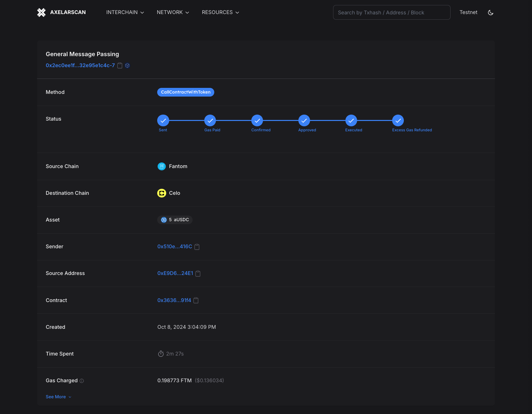The width and height of the screenshot is (532, 414).
Task: Open the INTERCHAIN dropdown menu
Action: click(x=125, y=12)
